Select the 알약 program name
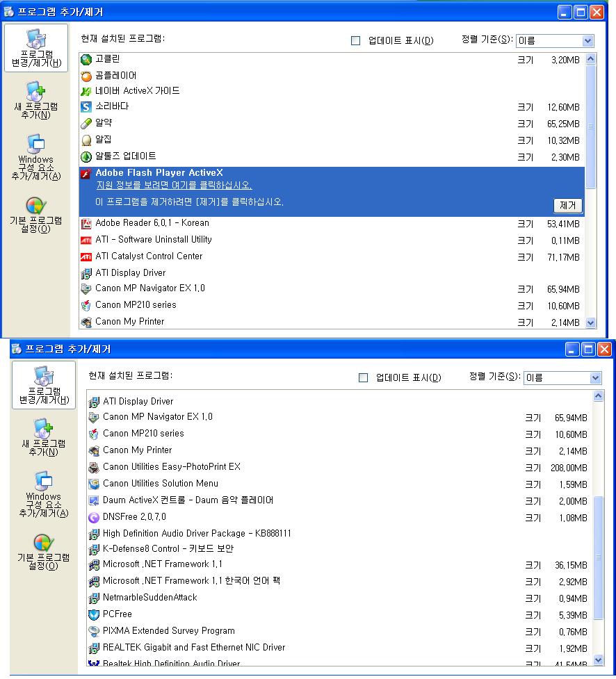Image resolution: width=616 pixels, height=679 pixels. coord(104,122)
